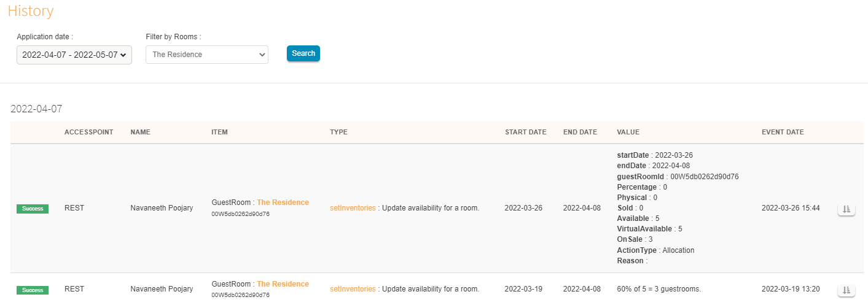Viewport: 868px width, 305px height.
Task: Click Success badge of the 2022-03-26 entry
Action: point(33,209)
